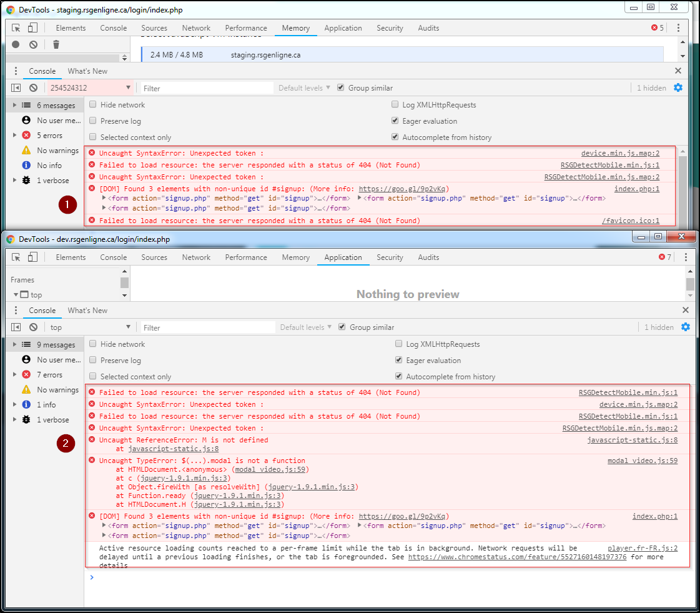This screenshot has width=700, height=613.
Task: Click the Filter field in dev console
Action: coord(207,327)
